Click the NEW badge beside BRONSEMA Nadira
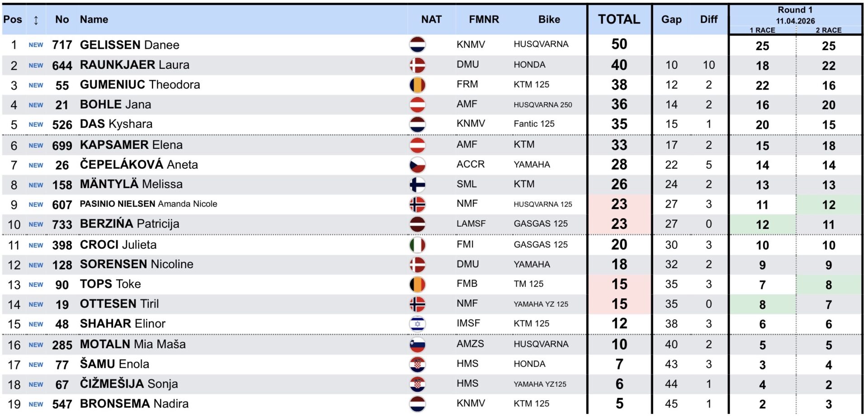Screen dimensions: 868x417 coord(36,404)
